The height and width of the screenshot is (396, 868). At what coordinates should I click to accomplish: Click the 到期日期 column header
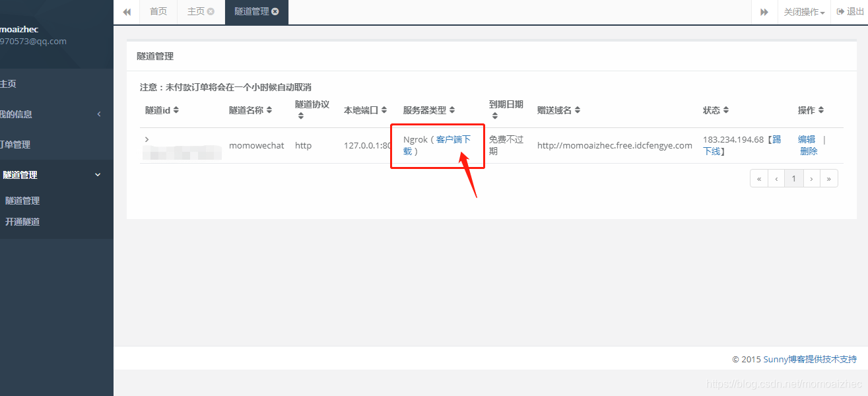[506, 104]
